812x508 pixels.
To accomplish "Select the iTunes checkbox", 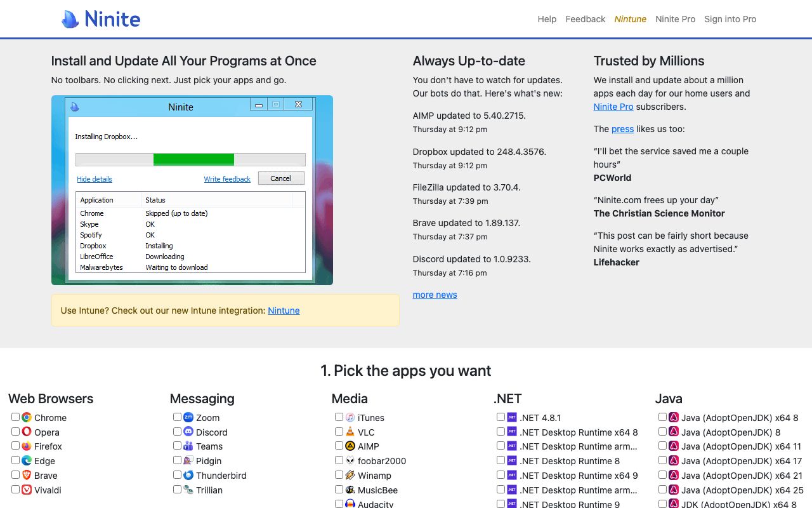I will click(339, 417).
